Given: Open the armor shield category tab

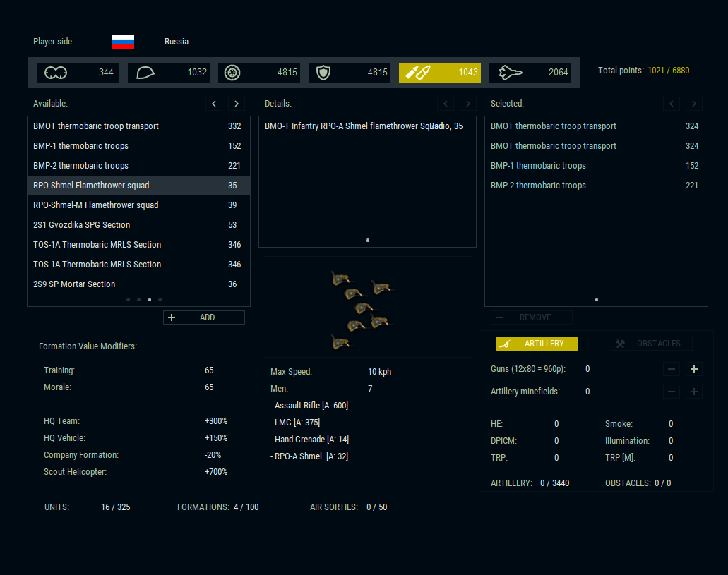Looking at the screenshot, I should pos(349,73).
